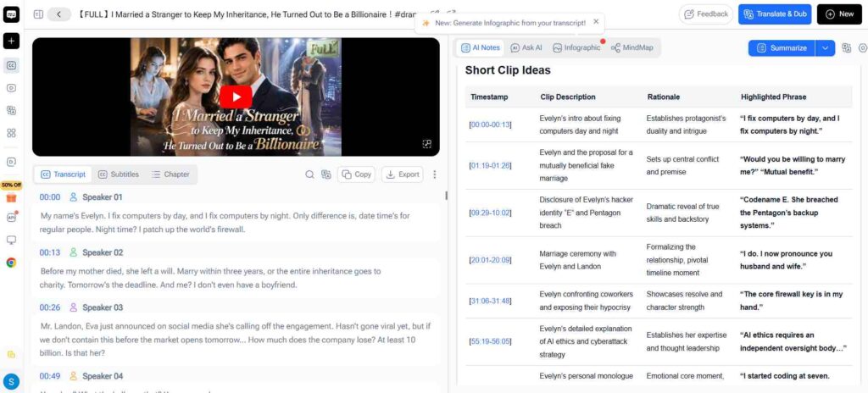Screen dimensions: 868x393
Task: Open the four-squares apps sidebar icon
Action: pyautogui.click(x=11, y=133)
